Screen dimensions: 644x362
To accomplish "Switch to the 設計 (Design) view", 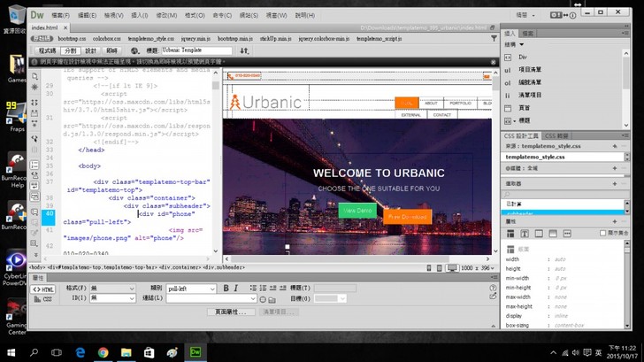I will click(x=90, y=51).
